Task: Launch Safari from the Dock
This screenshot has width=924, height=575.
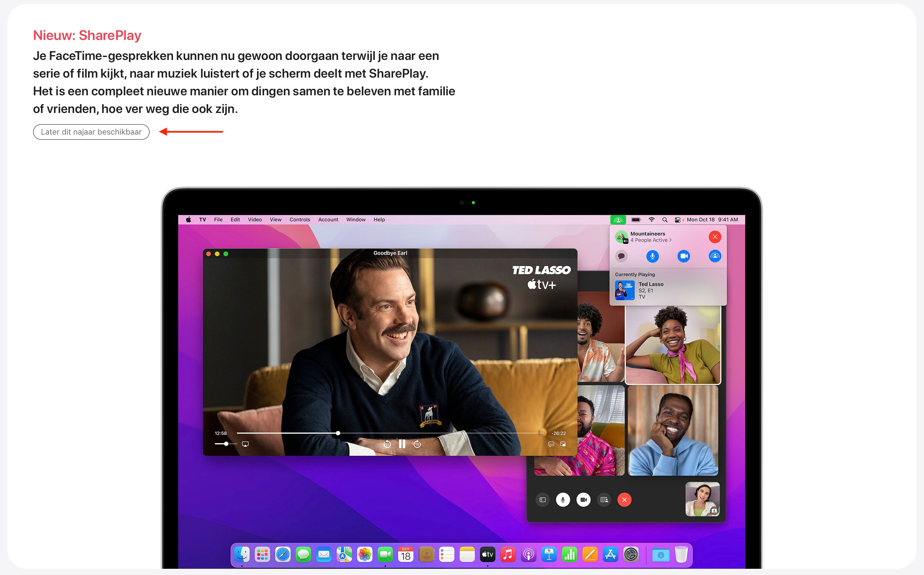Action: [x=283, y=554]
